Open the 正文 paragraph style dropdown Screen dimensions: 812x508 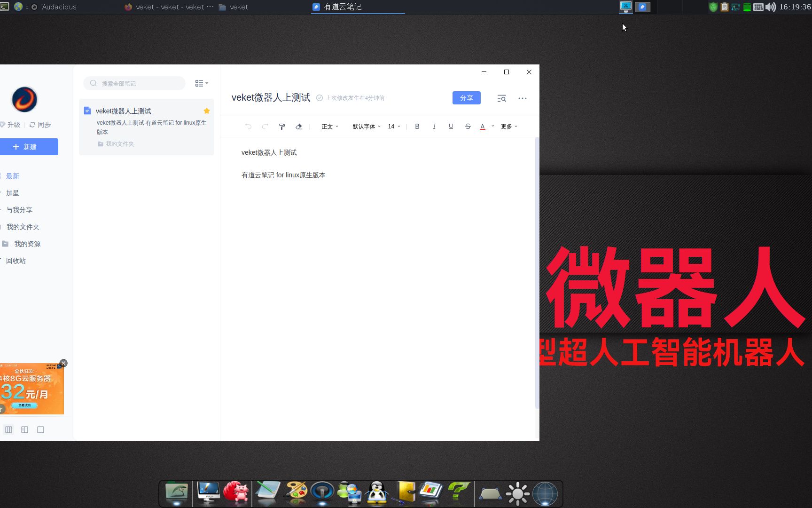point(330,127)
